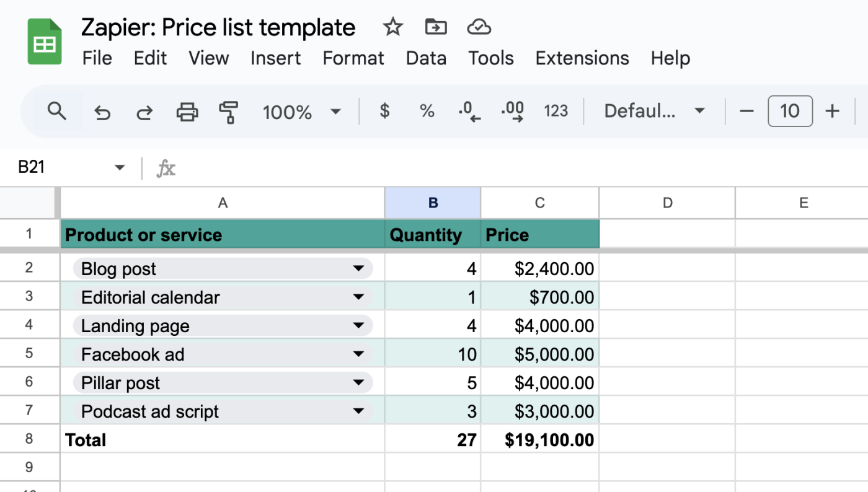Image resolution: width=868 pixels, height=492 pixels.
Task: Open the Blog post cell dropdown
Action: (x=358, y=269)
